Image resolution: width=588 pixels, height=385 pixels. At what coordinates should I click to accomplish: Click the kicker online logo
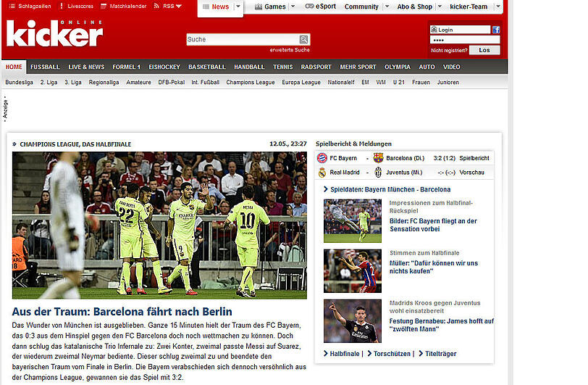[55, 33]
